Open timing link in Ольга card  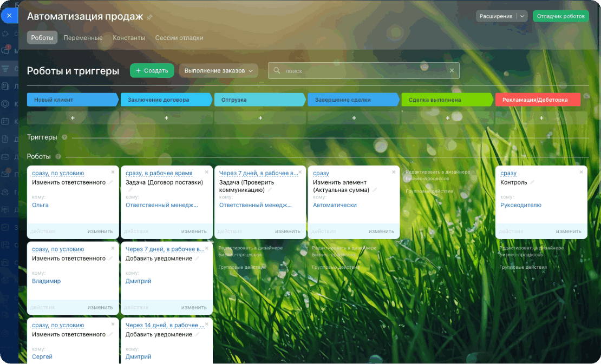(58, 174)
